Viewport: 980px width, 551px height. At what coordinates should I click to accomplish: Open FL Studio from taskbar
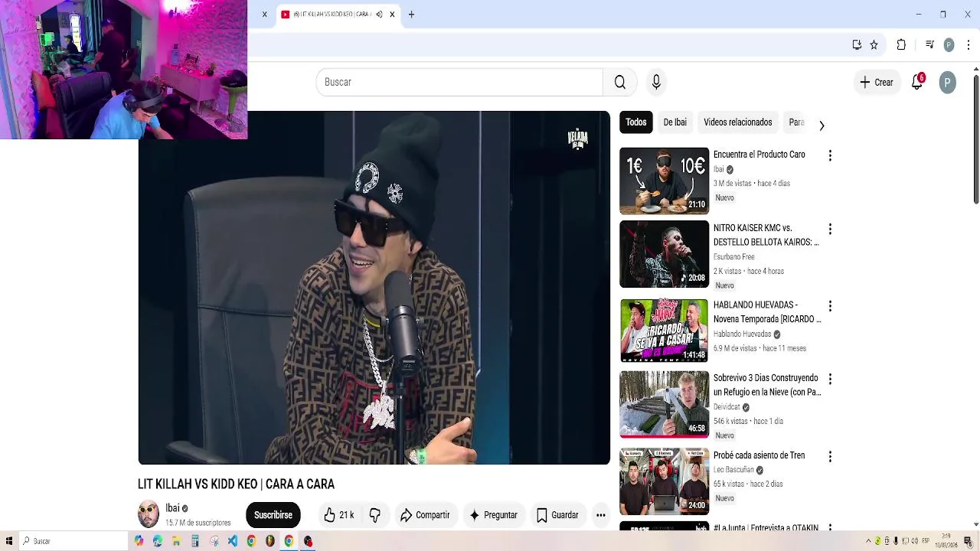coord(270,541)
